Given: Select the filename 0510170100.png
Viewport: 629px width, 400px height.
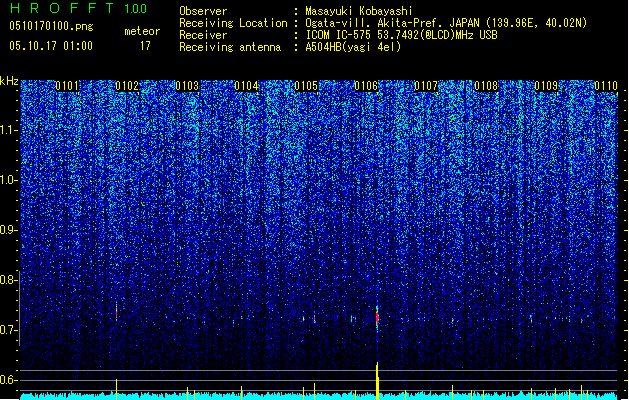Looking at the screenshot, I should pyautogui.click(x=51, y=26).
